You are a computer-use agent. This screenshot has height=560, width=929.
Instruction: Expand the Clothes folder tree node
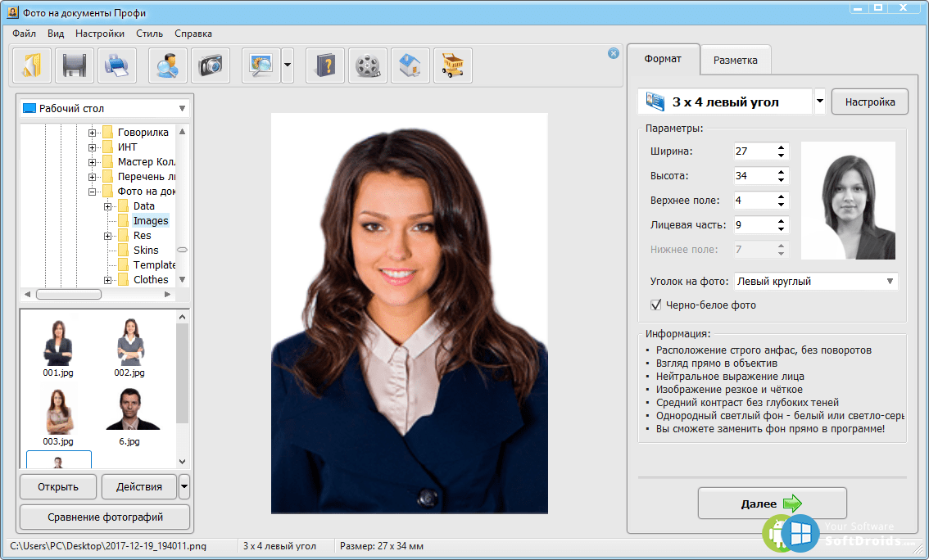coord(108,279)
